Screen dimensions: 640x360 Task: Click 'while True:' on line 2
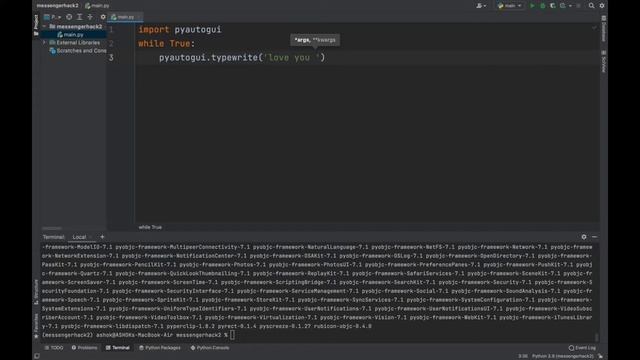pyautogui.click(x=167, y=44)
